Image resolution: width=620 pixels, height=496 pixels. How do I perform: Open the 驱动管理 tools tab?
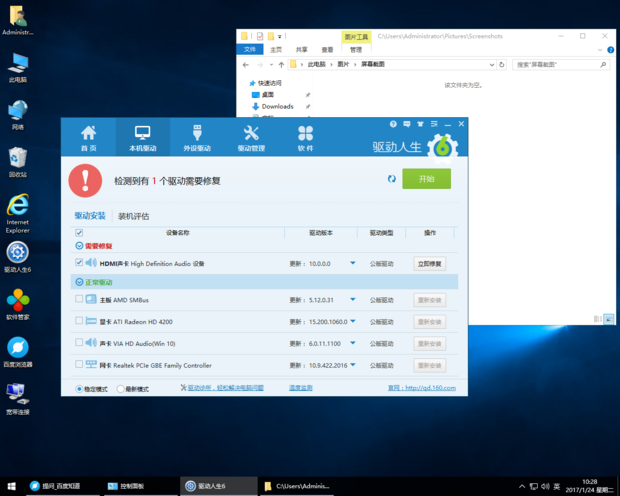tap(251, 138)
